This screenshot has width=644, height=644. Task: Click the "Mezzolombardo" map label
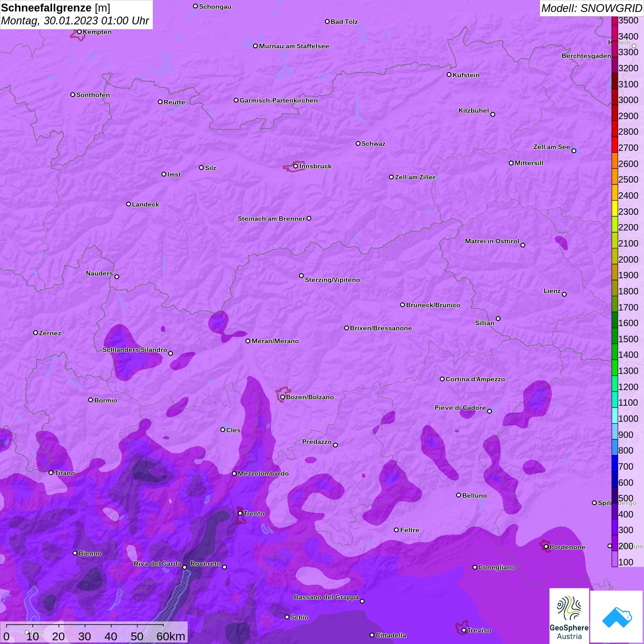click(263, 473)
